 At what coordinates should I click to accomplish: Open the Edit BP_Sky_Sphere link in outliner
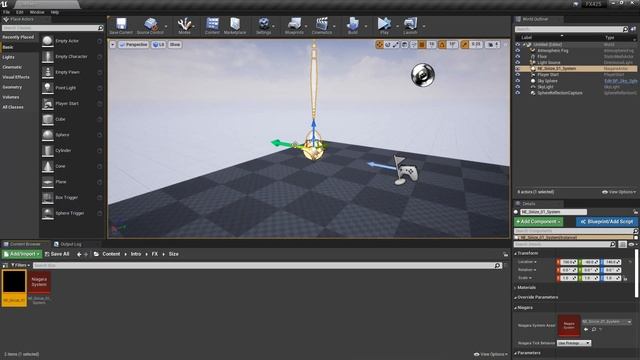point(620,81)
